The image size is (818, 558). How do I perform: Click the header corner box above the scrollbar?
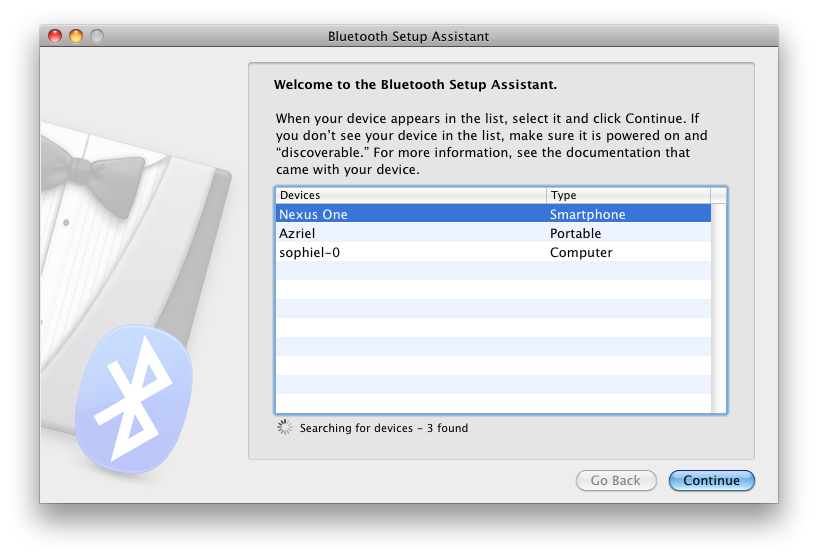[718, 195]
